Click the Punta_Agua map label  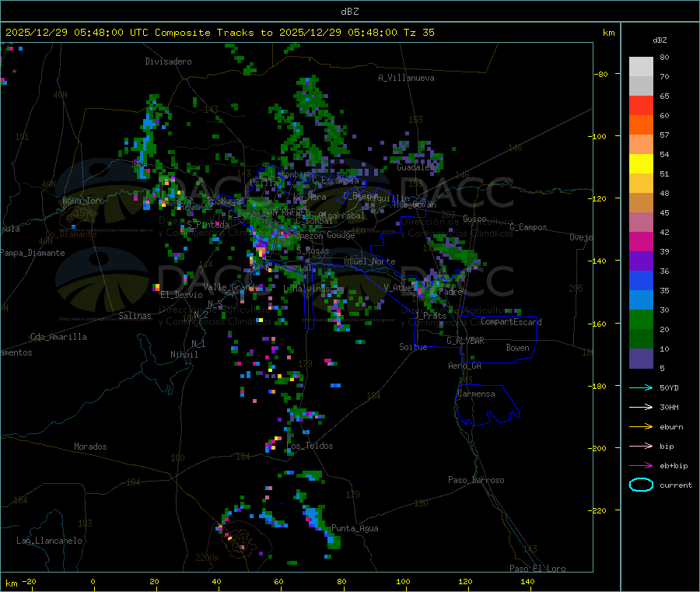click(355, 528)
